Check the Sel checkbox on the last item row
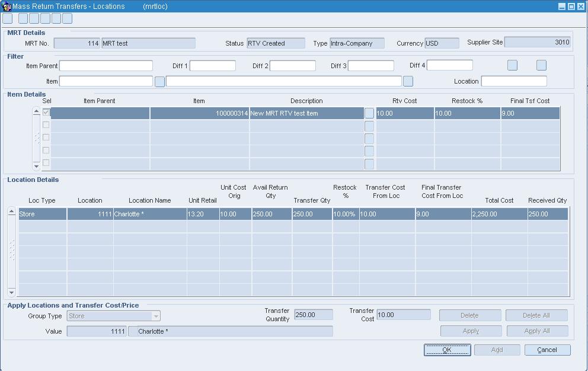Image resolution: width=588 pixels, height=371 pixels. point(46,163)
